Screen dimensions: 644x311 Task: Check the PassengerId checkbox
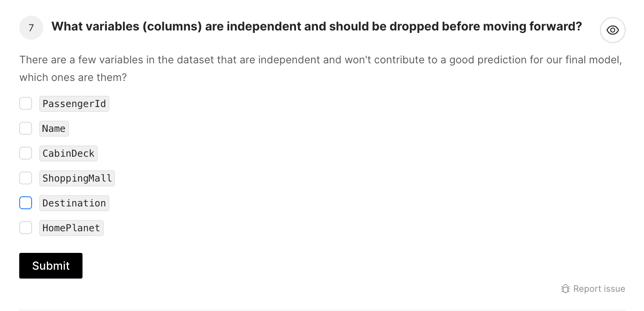click(x=26, y=103)
